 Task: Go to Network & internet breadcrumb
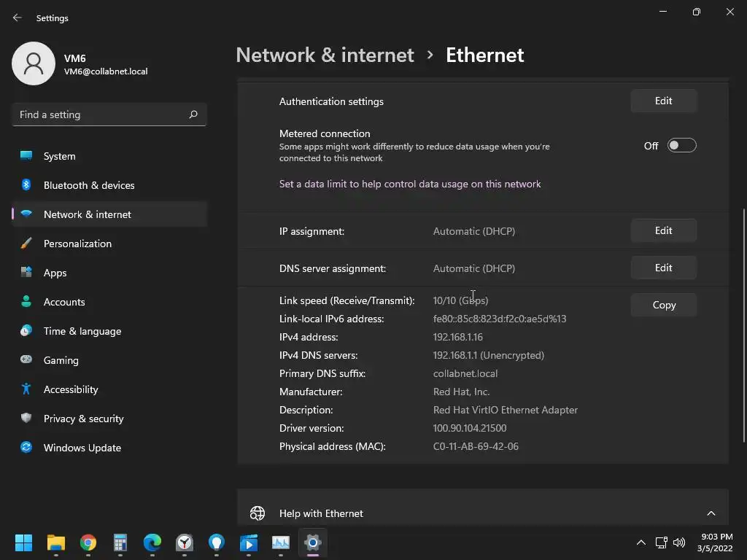(325, 55)
